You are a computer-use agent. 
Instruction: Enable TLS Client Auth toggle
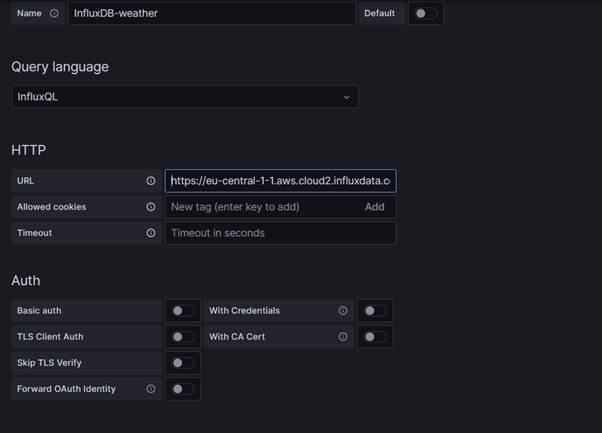point(183,337)
